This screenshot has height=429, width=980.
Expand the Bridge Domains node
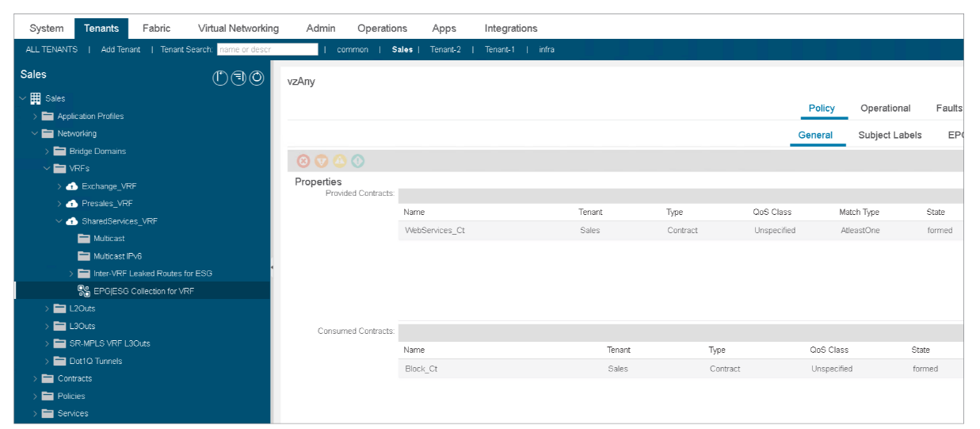click(47, 151)
